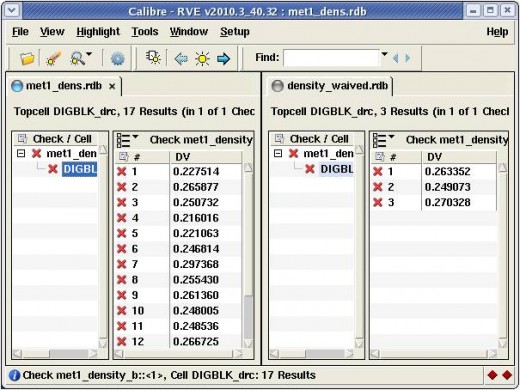Click the highlight selection box icon
Screen dimensions: 520x390
pyautogui.click(x=153, y=57)
